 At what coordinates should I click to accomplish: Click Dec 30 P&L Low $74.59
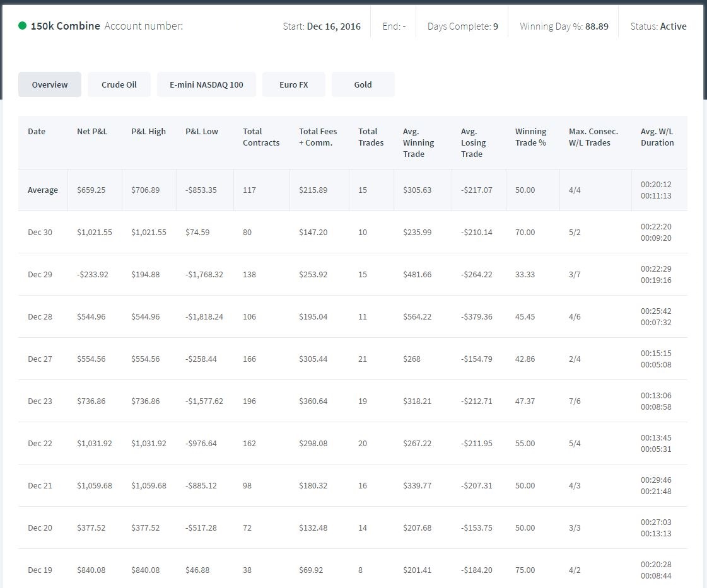point(197,232)
